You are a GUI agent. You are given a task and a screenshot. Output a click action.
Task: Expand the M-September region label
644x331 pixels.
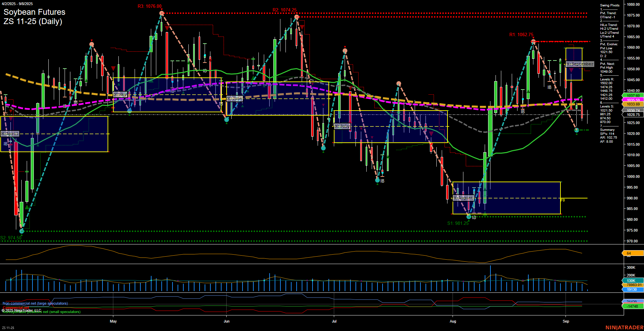click(580, 64)
